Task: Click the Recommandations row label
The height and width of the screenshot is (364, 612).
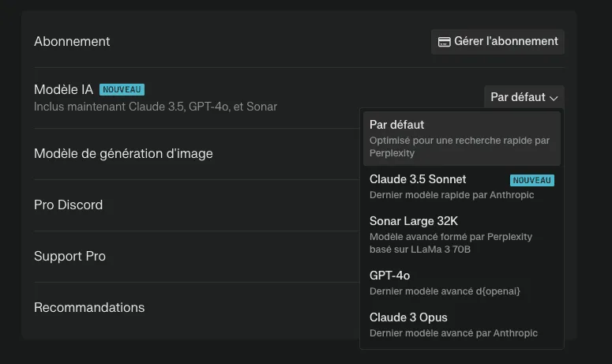Action: tap(89, 307)
